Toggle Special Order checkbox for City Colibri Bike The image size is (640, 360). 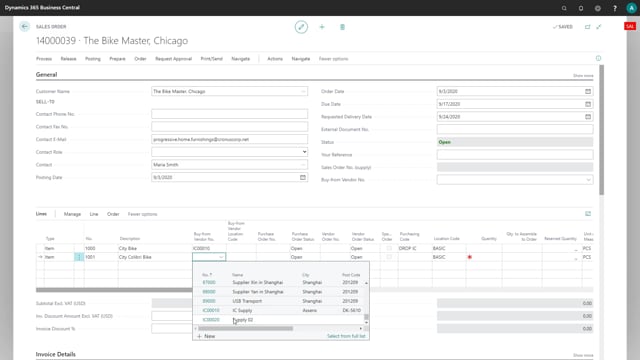coord(389,257)
